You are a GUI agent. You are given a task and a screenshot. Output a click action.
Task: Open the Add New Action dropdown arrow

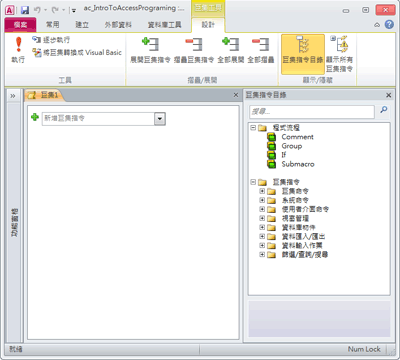(160, 119)
